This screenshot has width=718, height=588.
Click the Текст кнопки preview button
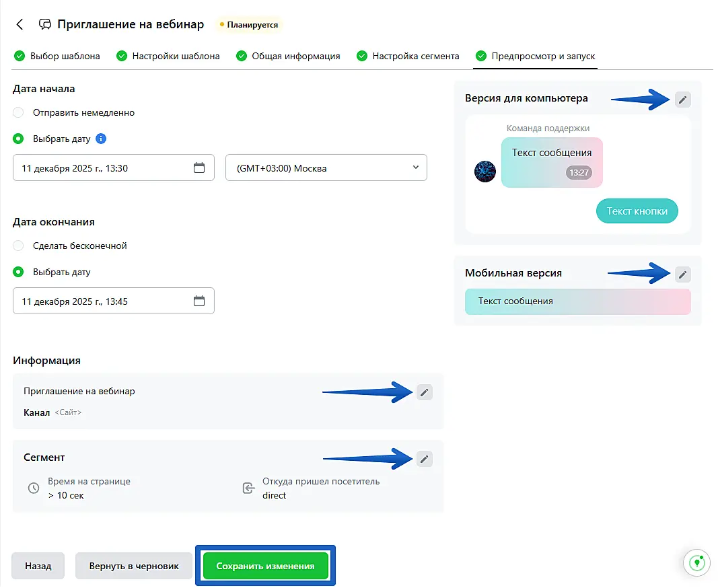coord(637,211)
